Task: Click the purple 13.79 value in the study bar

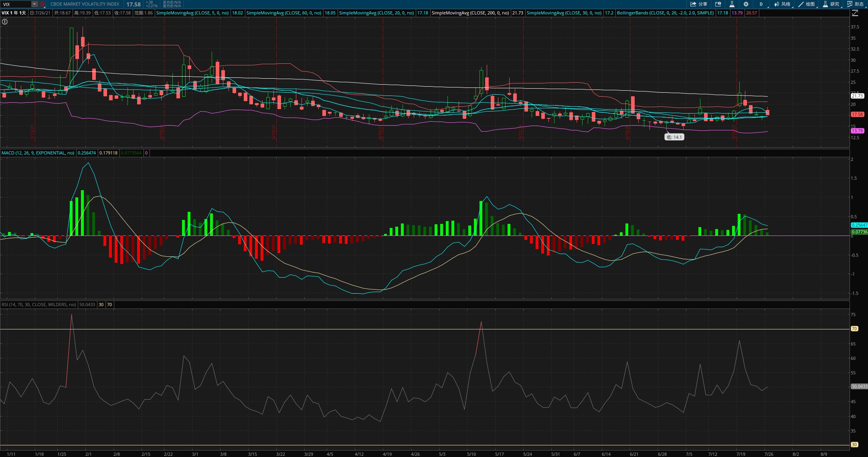Action: 737,13
